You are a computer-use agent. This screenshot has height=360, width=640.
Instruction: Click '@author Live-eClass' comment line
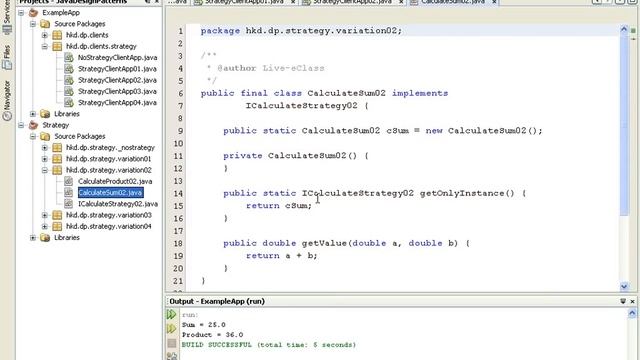271,68
